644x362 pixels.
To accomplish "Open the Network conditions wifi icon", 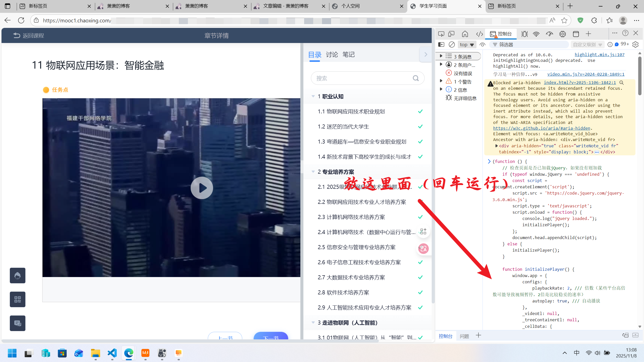I will tap(536, 34).
